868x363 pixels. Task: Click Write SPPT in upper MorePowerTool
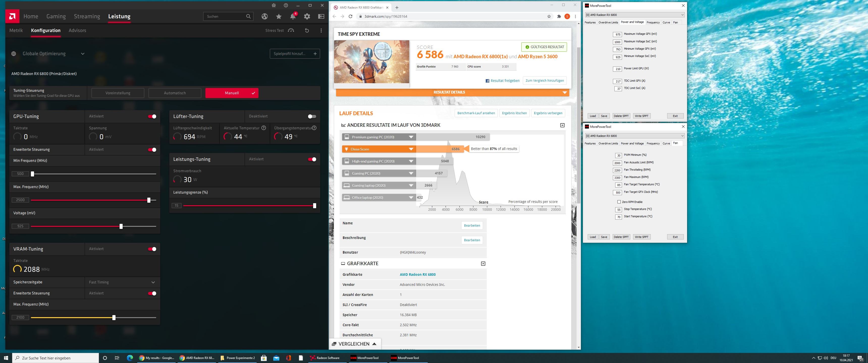point(641,116)
